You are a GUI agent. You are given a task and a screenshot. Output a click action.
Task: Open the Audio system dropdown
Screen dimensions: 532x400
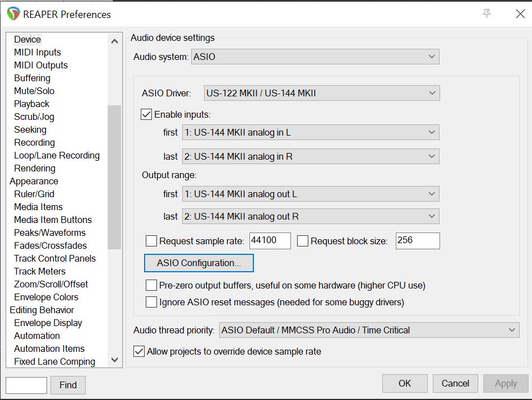coord(315,57)
